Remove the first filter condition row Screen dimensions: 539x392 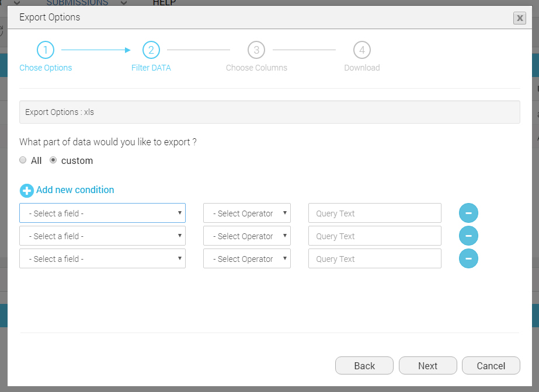point(468,213)
